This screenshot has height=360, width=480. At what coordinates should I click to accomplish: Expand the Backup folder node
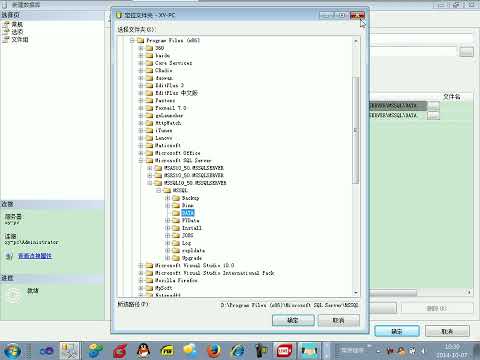pyautogui.click(x=168, y=198)
